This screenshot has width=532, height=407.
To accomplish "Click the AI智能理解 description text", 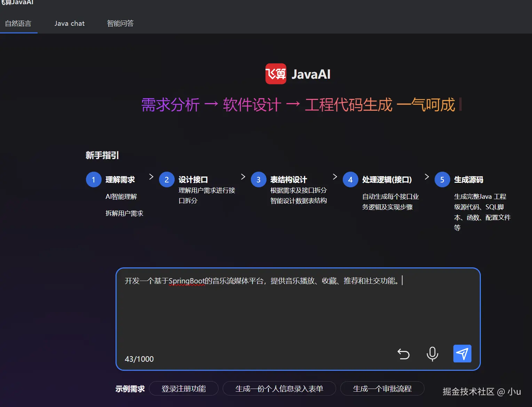I will pyautogui.click(x=121, y=197).
